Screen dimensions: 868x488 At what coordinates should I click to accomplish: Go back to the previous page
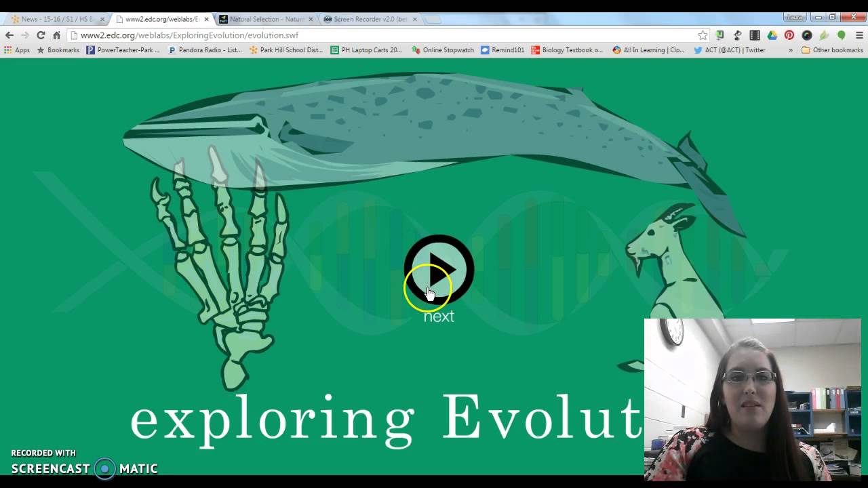[x=9, y=35]
